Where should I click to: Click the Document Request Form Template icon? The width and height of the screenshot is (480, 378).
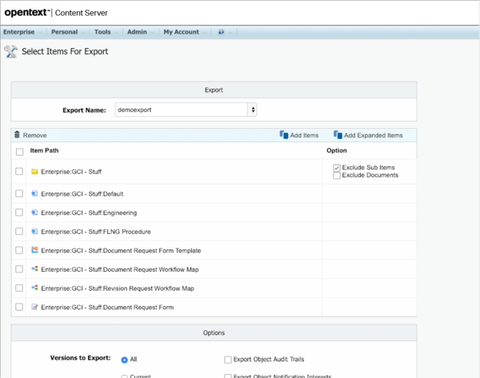point(34,250)
